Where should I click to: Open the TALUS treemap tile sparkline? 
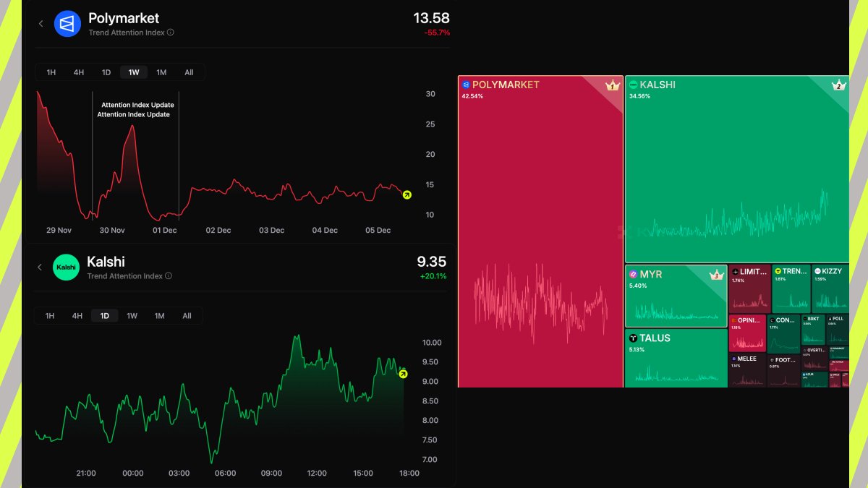[x=676, y=374]
